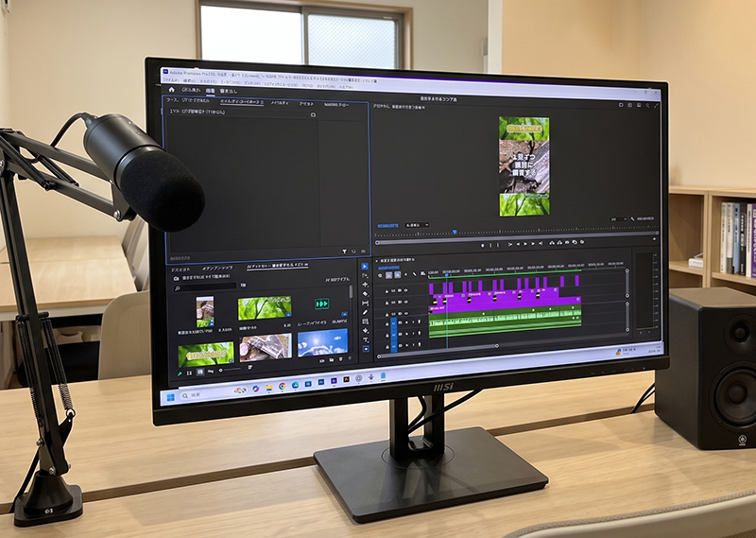Toggle the eye on the top video track
Screen dimensions: 756x538
[x=406, y=290]
